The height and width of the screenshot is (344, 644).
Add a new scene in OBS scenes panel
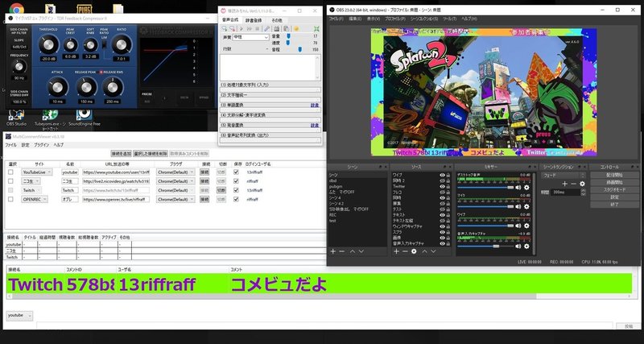click(332, 251)
